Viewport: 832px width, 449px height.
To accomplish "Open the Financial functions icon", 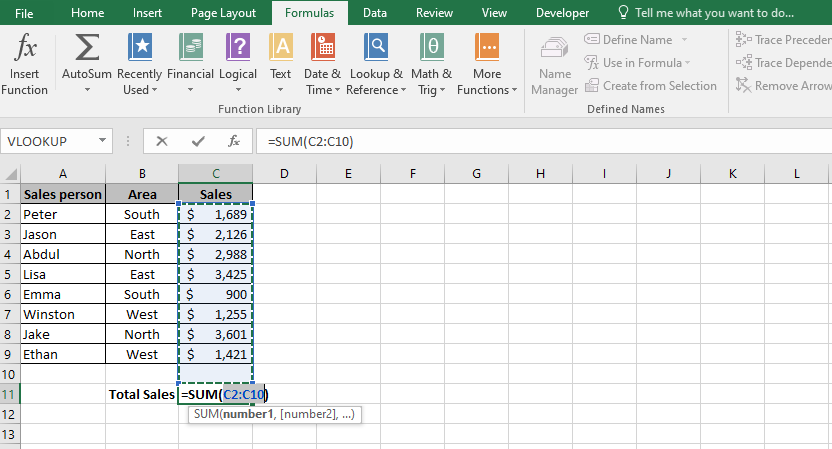I will pos(190,48).
